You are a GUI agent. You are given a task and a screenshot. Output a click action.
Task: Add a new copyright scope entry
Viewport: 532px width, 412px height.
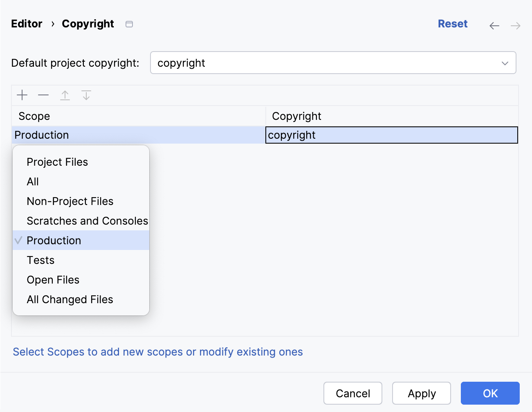(22, 95)
